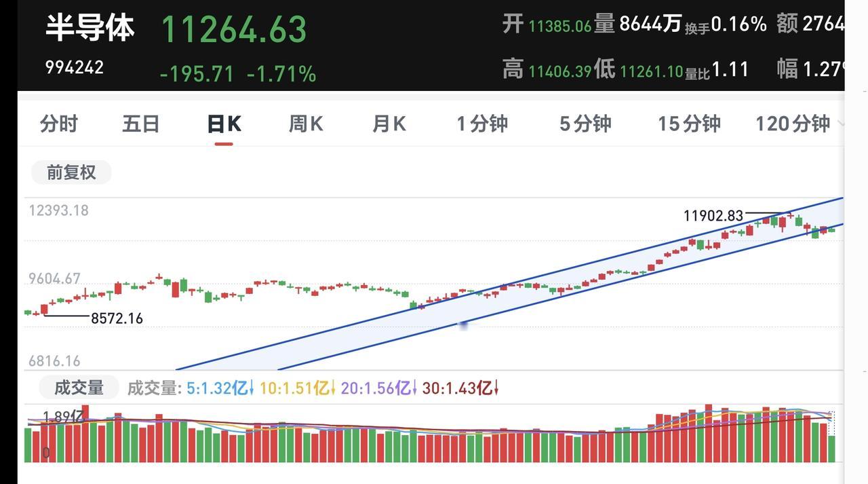Open the 周K weekly chart tab

coord(306,124)
